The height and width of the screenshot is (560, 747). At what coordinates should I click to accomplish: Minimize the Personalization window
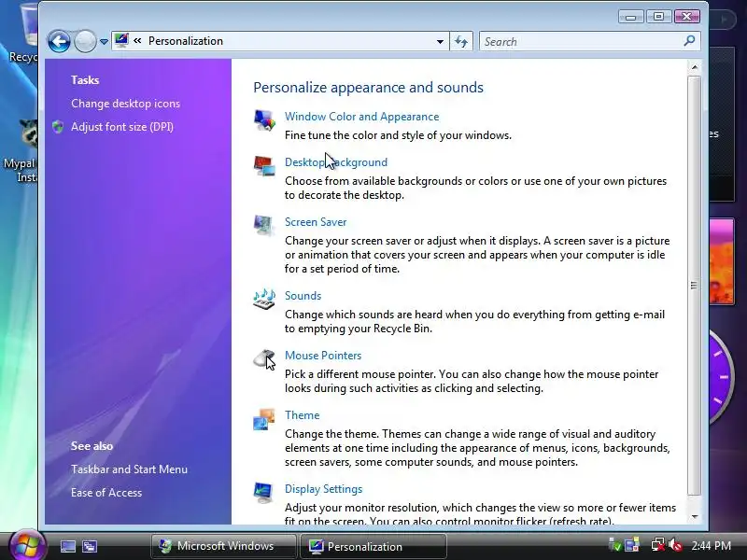(631, 17)
